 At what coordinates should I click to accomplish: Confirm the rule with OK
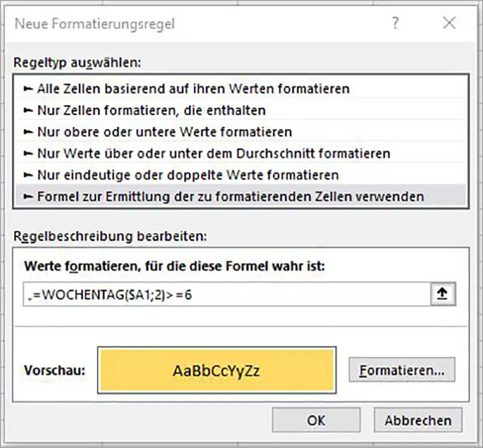[316, 420]
